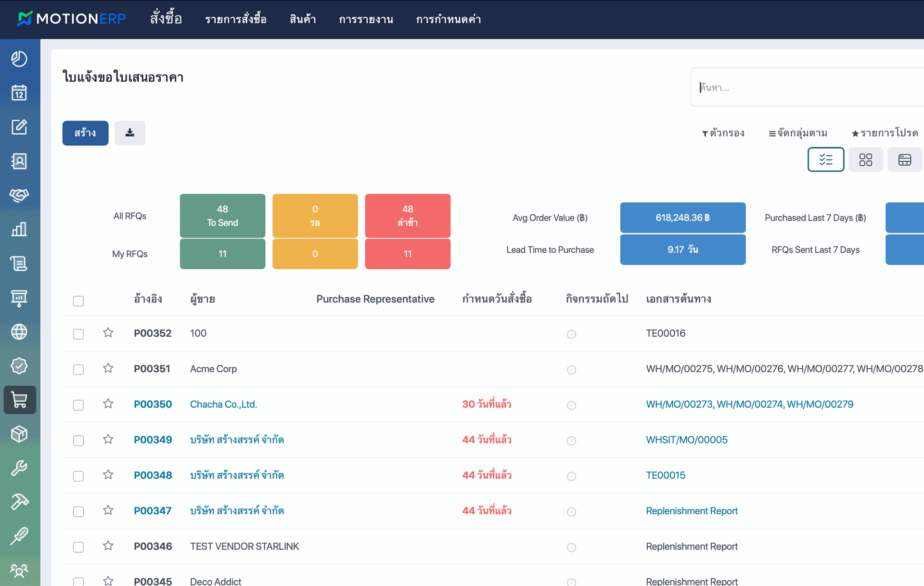
Task: Open the ตัวกรอง filter dropdown
Action: click(723, 133)
